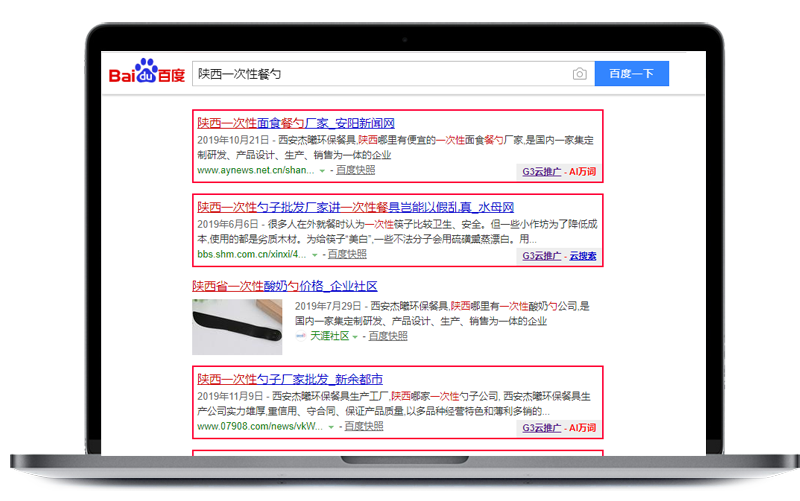Image resolution: width=800 pixels, height=501 pixels.
Task: Open result 陕西一次性勺子批发厂家讲一次性餐具岂能以假乱真_水母网
Action: 355,207
